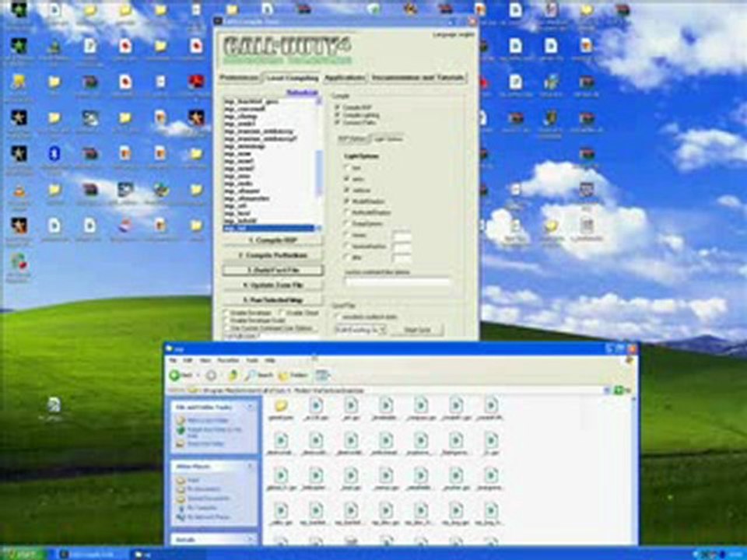The width and height of the screenshot is (747, 560).
Task: Click the traces value input field
Action: tap(402, 235)
